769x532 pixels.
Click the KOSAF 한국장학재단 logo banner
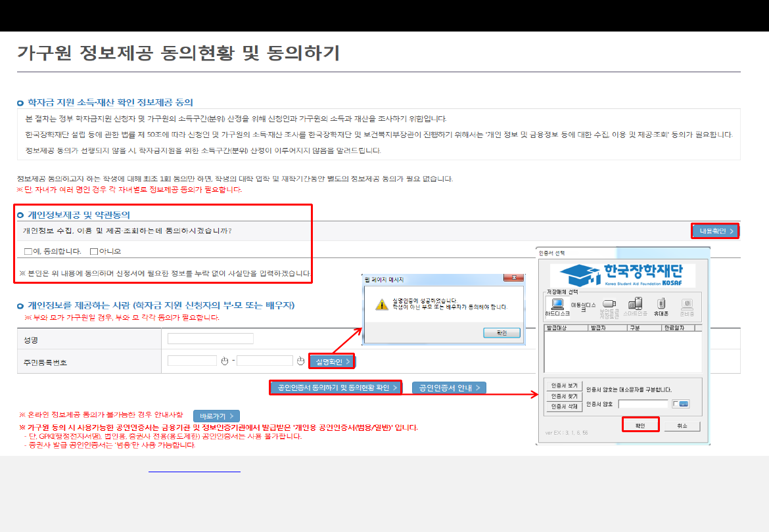coord(622,275)
